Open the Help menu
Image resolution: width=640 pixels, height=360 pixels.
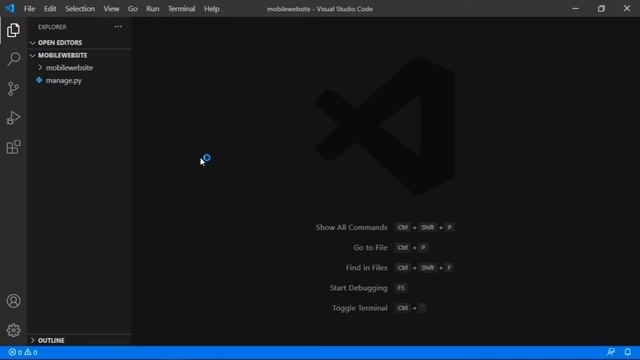tap(212, 9)
